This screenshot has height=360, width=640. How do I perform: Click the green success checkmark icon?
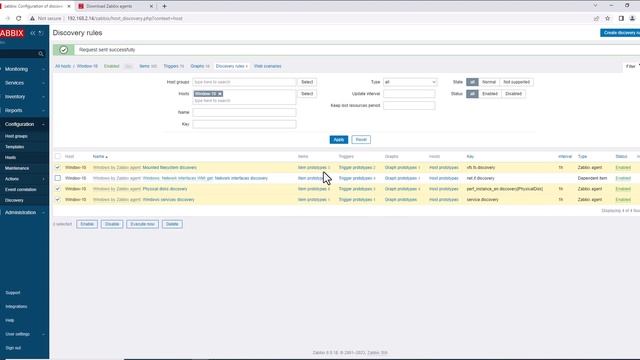[x=64, y=50]
